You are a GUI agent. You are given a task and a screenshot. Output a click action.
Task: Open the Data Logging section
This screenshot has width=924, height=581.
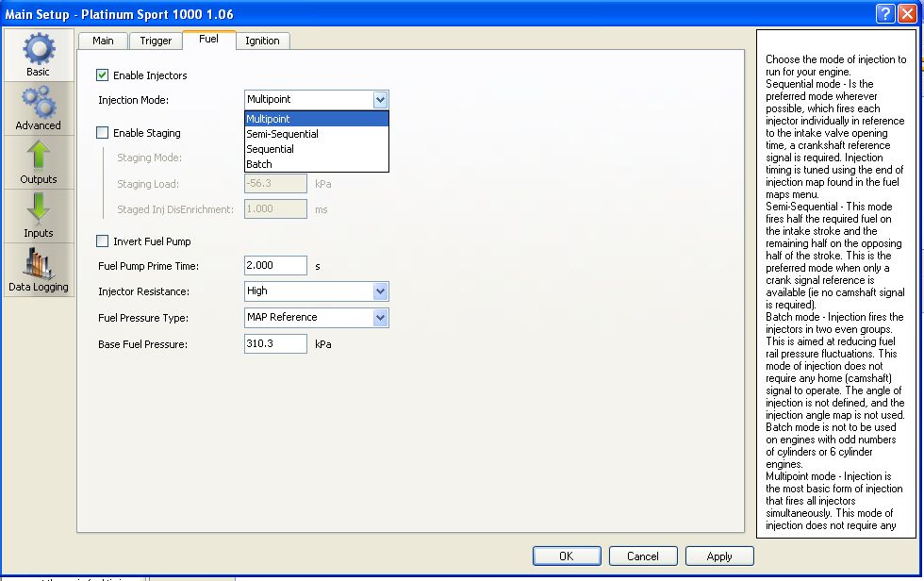pyautogui.click(x=39, y=271)
